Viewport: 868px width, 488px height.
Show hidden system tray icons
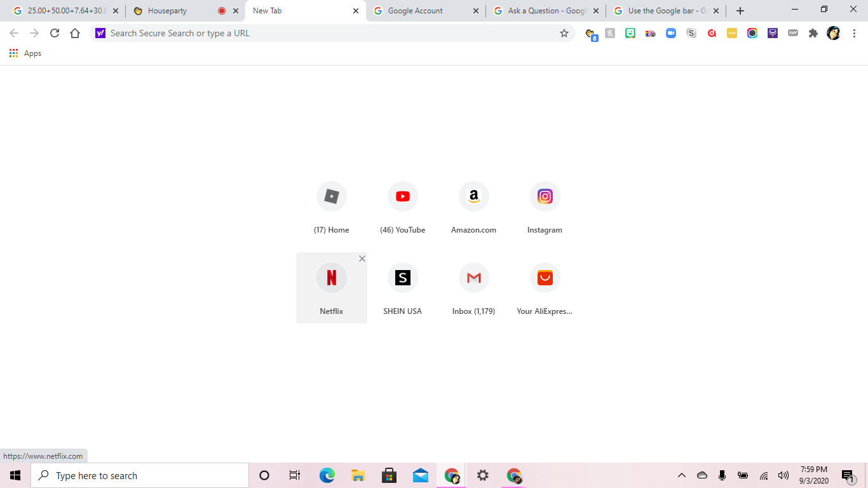click(682, 475)
